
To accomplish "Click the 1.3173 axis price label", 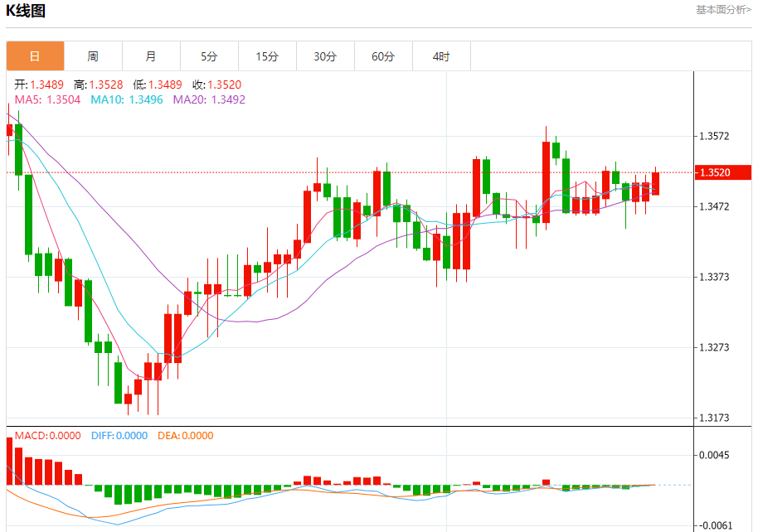I will tap(714, 418).
